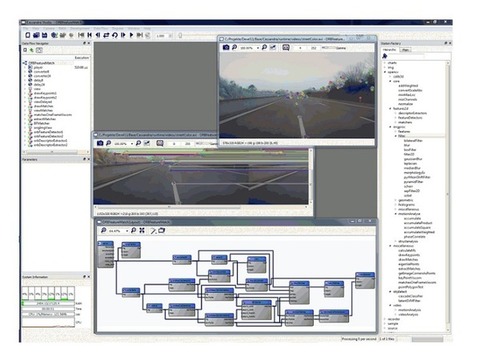Click the loop playback icon in main toolbar
480x361 pixels.
tap(106, 35)
